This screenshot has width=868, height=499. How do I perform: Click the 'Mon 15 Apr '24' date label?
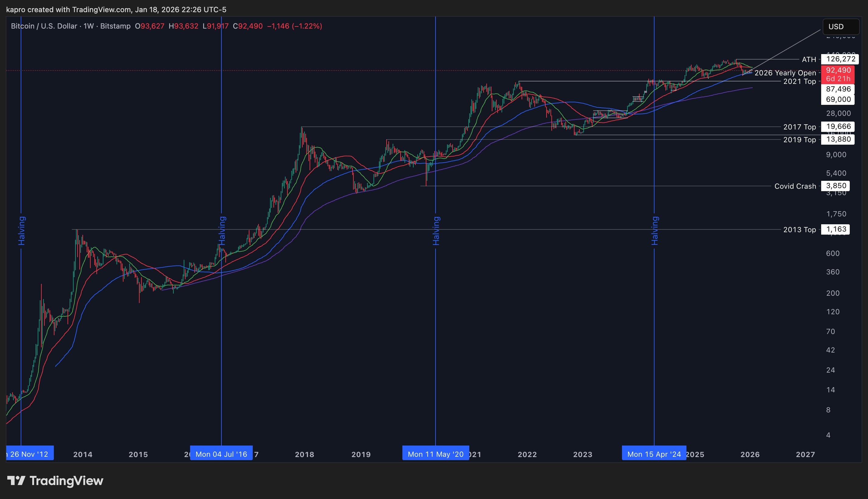(654, 454)
